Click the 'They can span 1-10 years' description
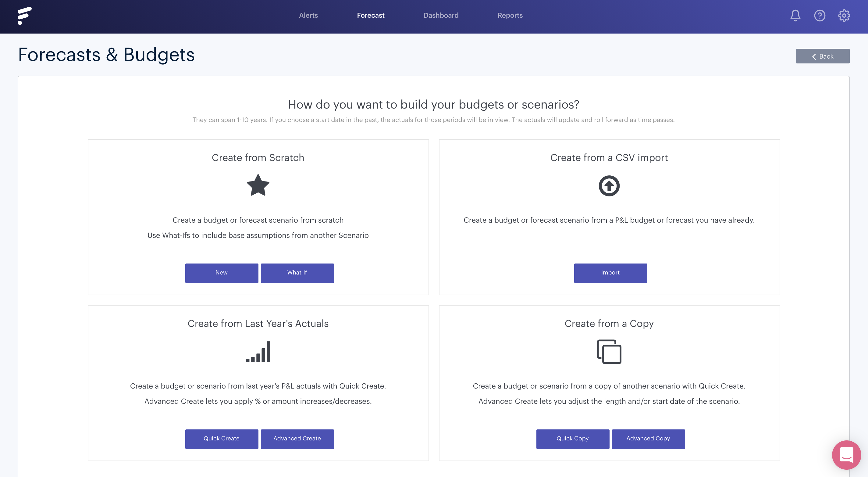This screenshot has width=868, height=477. (434, 120)
